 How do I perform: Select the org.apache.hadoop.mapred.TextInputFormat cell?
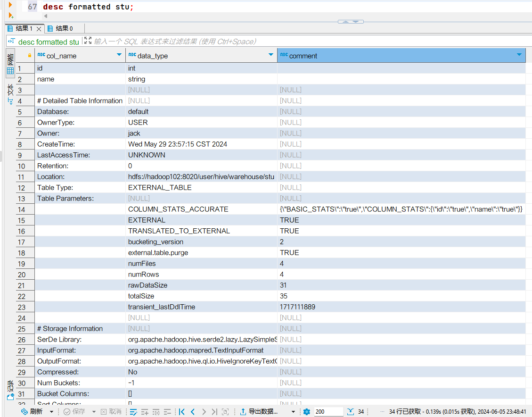pyautogui.click(x=202, y=350)
